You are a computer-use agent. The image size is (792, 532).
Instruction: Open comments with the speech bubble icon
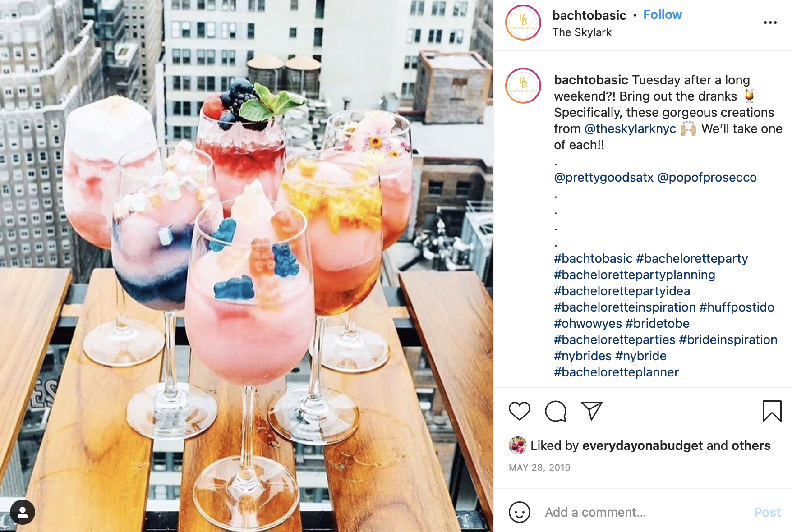pos(555,411)
